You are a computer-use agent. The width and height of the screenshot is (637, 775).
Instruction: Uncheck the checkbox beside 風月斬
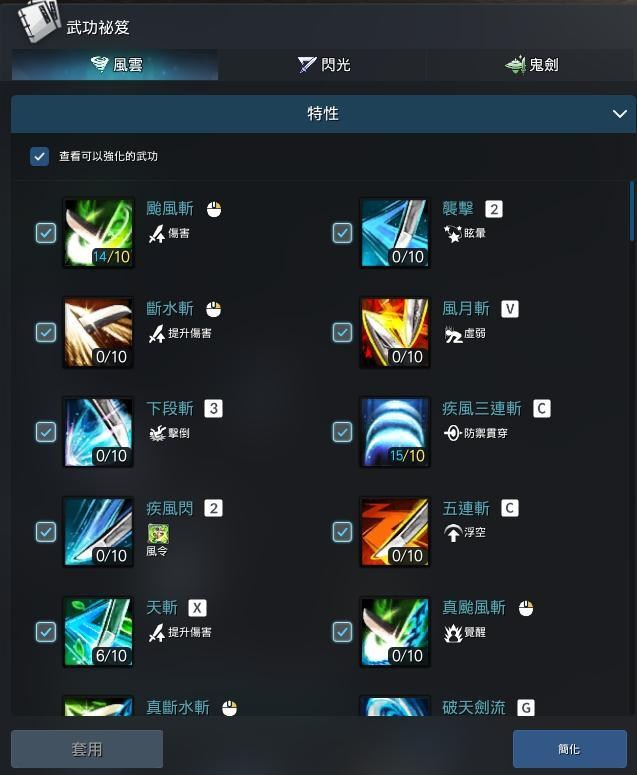point(342,332)
